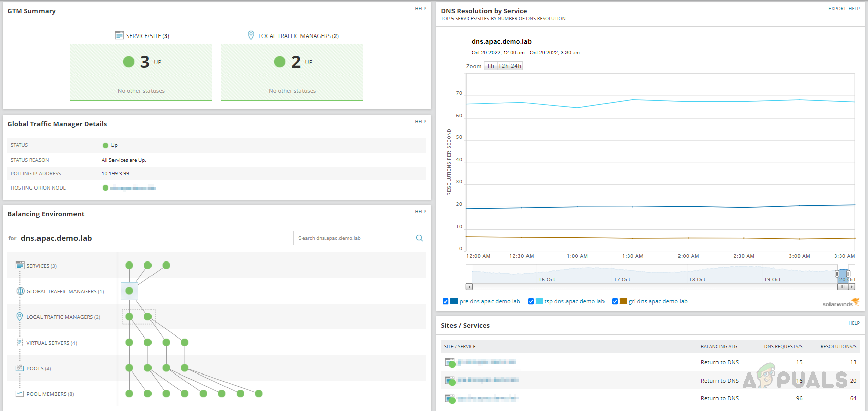Click the Local Traffic Managers pin icon in GTM Summary

[251, 35]
